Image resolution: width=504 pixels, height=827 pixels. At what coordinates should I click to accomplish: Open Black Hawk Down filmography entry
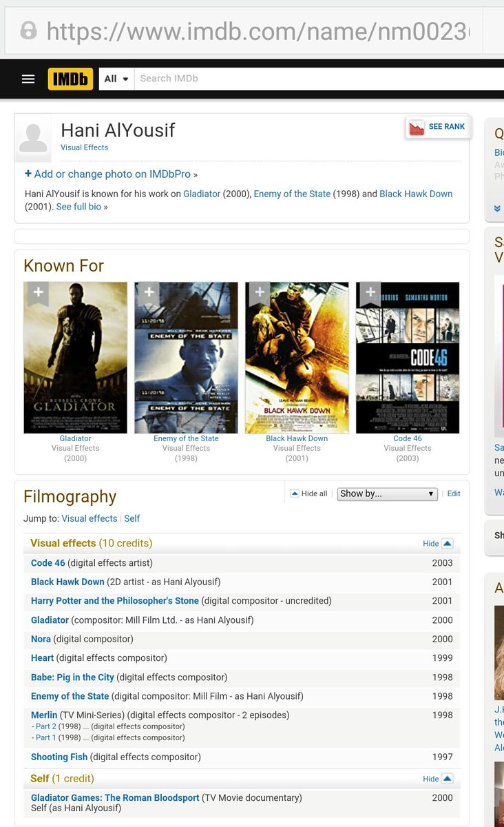(x=67, y=582)
